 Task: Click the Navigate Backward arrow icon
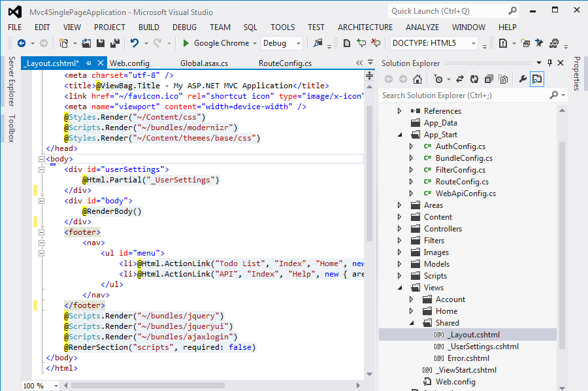22,43
